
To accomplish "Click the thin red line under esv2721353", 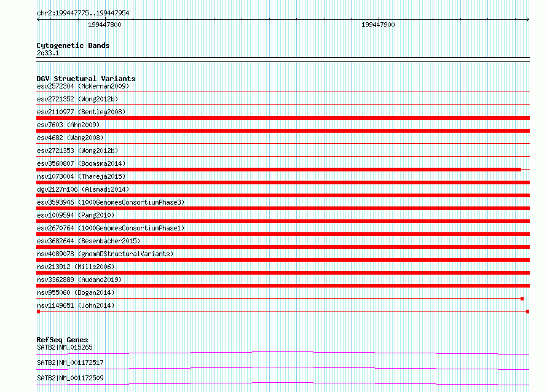I will click(283, 156).
